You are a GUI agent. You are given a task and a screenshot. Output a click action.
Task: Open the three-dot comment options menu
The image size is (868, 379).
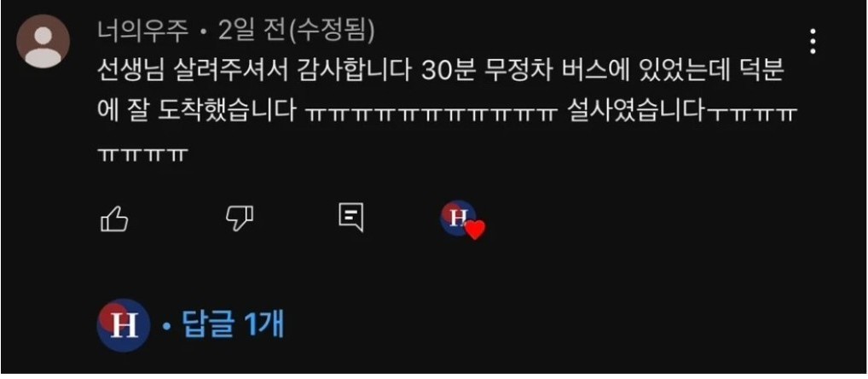(x=813, y=41)
